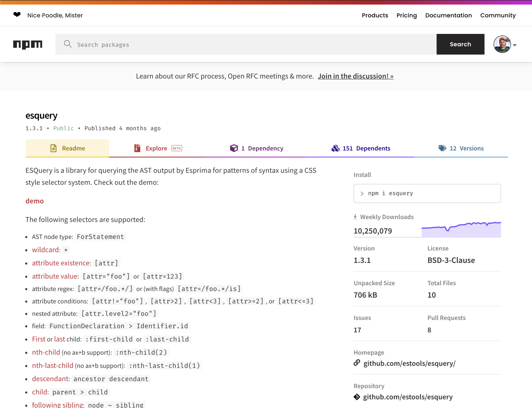
Task: Open the Pricing page
Action: coord(406,15)
